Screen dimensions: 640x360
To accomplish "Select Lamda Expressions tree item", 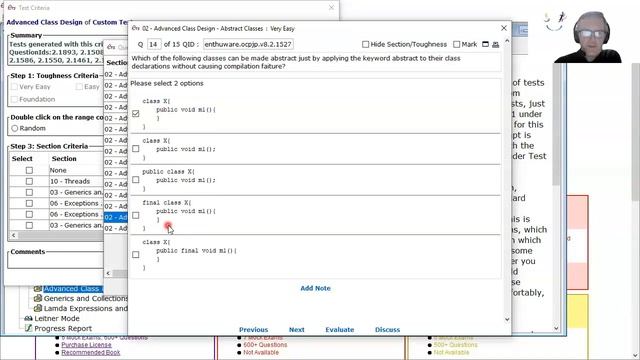I will click(x=86, y=308).
